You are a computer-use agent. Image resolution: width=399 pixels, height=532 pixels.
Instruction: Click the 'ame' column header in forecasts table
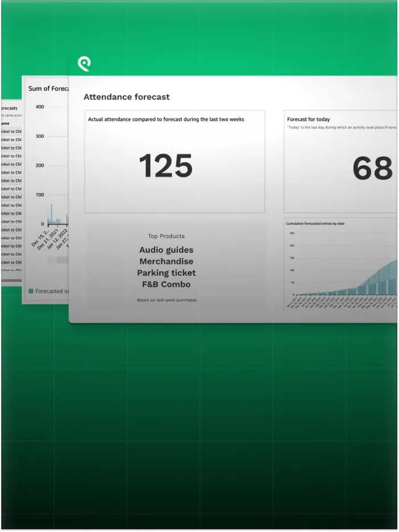(6, 123)
